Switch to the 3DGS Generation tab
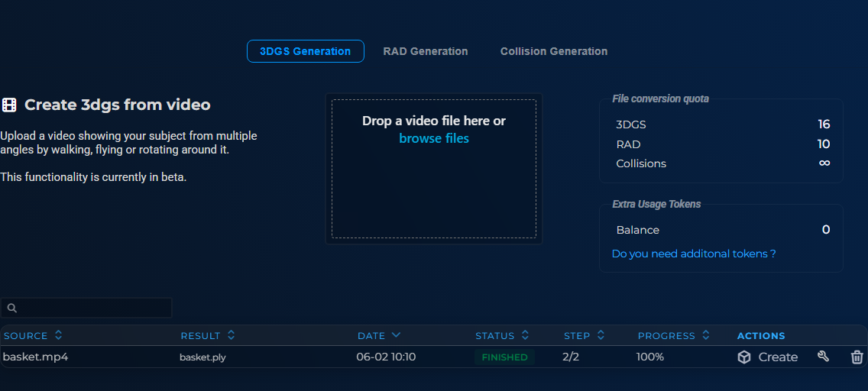The width and height of the screenshot is (868, 391). click(305, 51)
